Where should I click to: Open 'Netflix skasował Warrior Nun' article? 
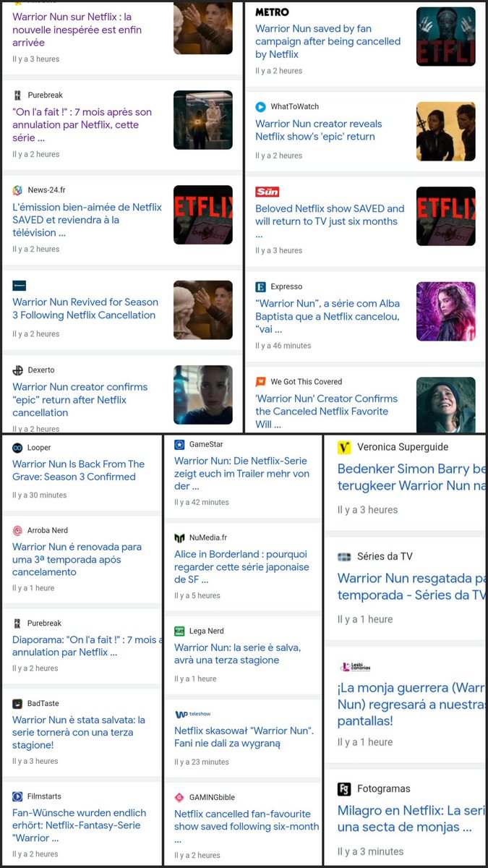(244, 736)
